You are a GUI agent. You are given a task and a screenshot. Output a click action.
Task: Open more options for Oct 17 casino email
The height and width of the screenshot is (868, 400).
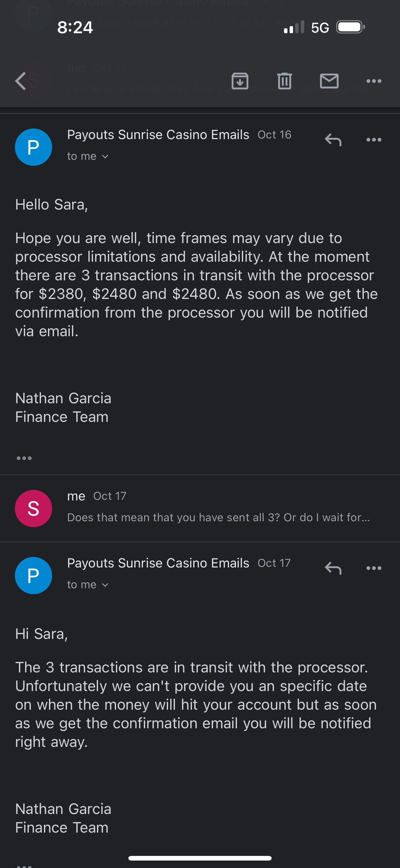374,568
